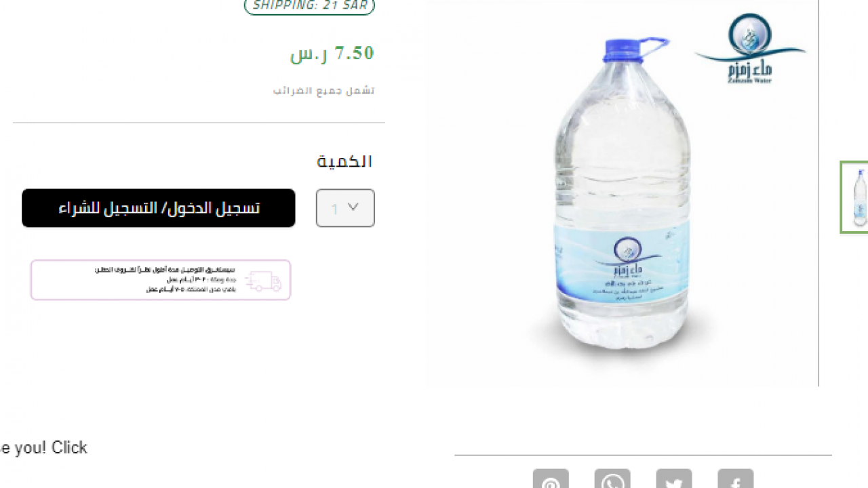
Task: Click the SHIPPING: 21 SAR badge
Action: [309, 5]
